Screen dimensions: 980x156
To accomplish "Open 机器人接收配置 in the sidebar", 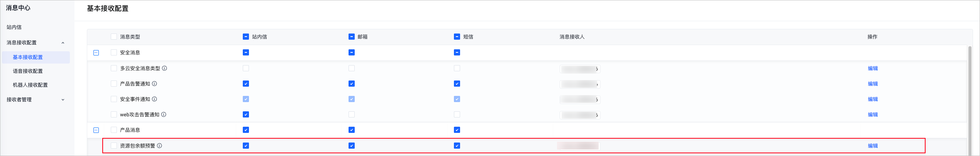I will point(30,85).
